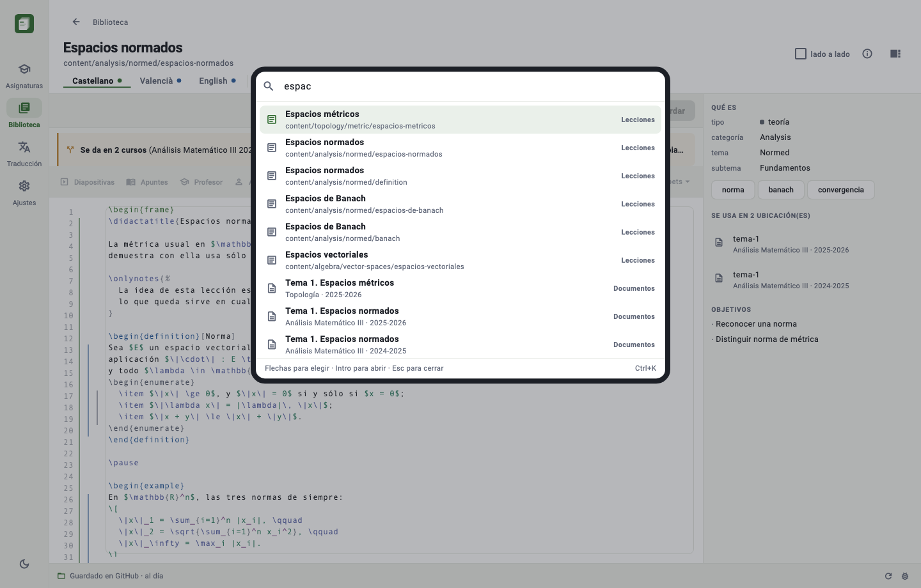Viewport: 921px width, 588px height.
Task: Click the tema-1 2025-2026 document icon
Action: 719,242
